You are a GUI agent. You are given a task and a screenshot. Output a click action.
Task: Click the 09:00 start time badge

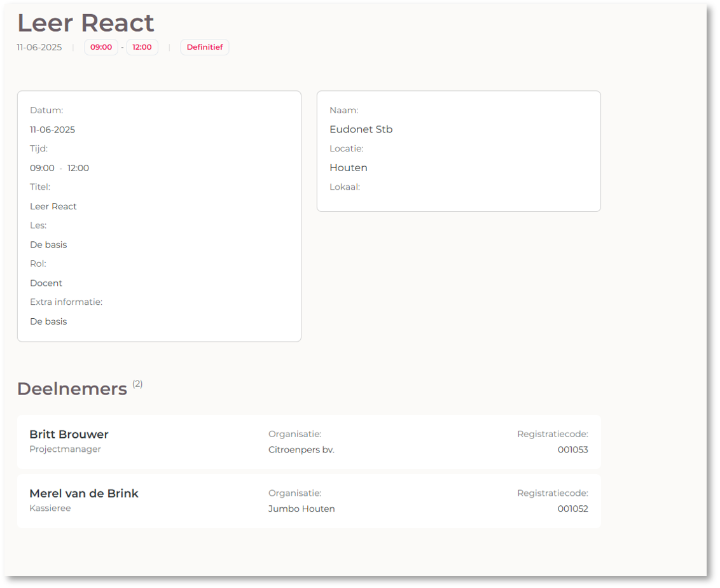[x=101, y=47]
